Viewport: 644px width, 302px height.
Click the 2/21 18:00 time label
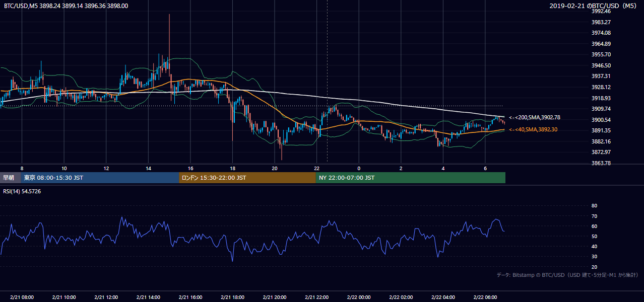pos(232,297)
